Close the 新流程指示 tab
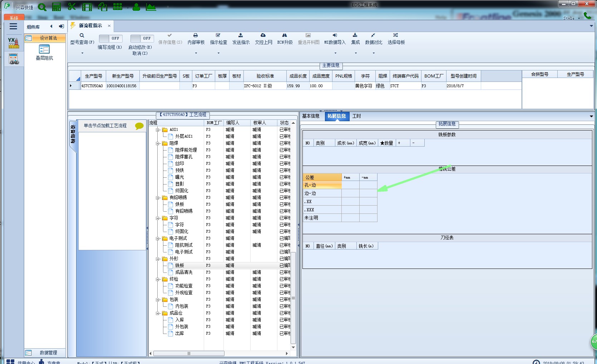Image resolution: width=597 pixels, height=364 pixels. (x=109, y=26)
